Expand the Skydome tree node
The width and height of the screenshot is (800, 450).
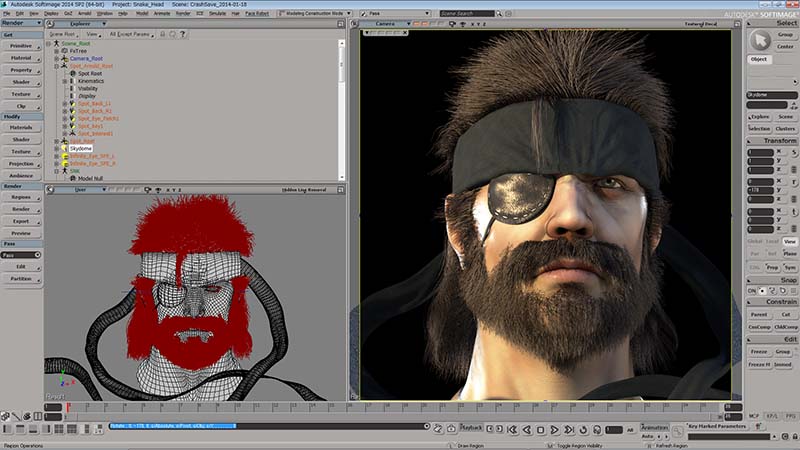point(57,148)
